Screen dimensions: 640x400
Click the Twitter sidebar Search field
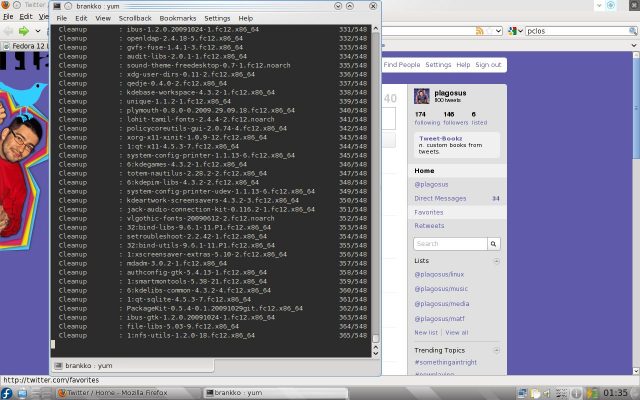tap(450, 244)
